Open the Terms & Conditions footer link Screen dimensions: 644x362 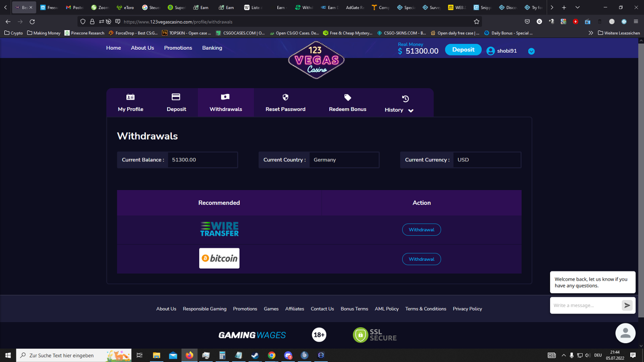425,309
